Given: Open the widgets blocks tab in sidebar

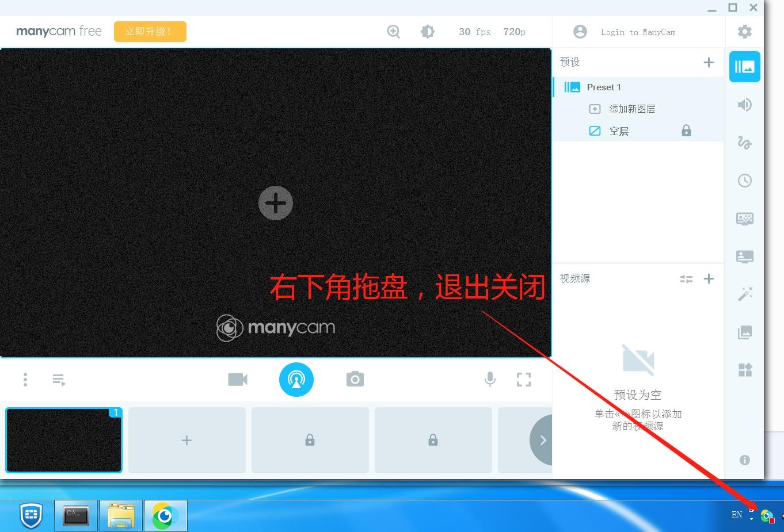Looking at the screenshot, I should click(x=745, y=370).
